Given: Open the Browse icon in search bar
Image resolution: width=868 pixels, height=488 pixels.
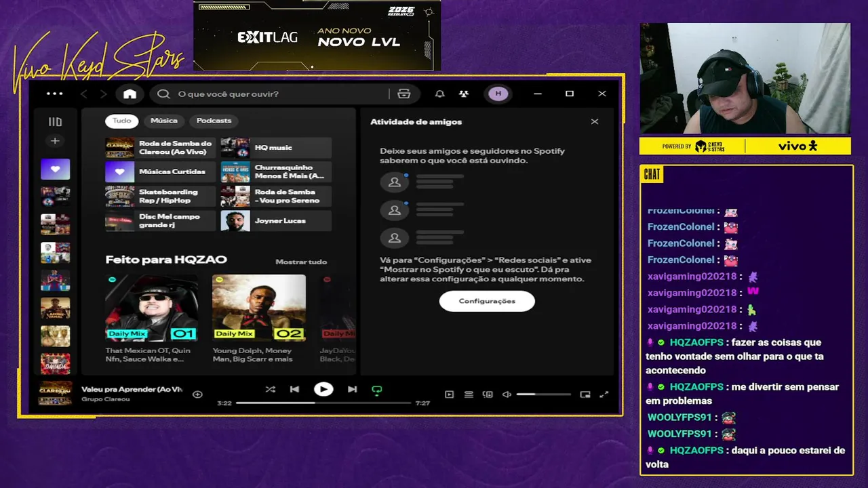Looking at the screenshot, I should click(x=404, y=94).
